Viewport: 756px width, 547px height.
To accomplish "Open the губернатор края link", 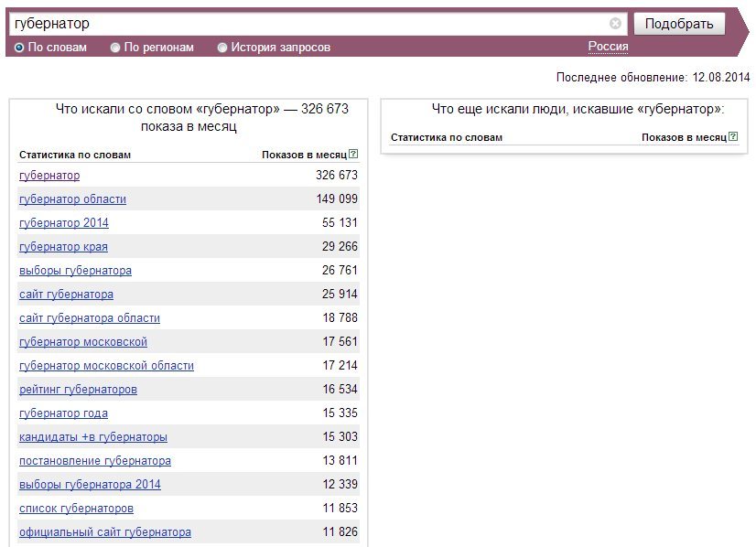I will click(x=63, y=247).
